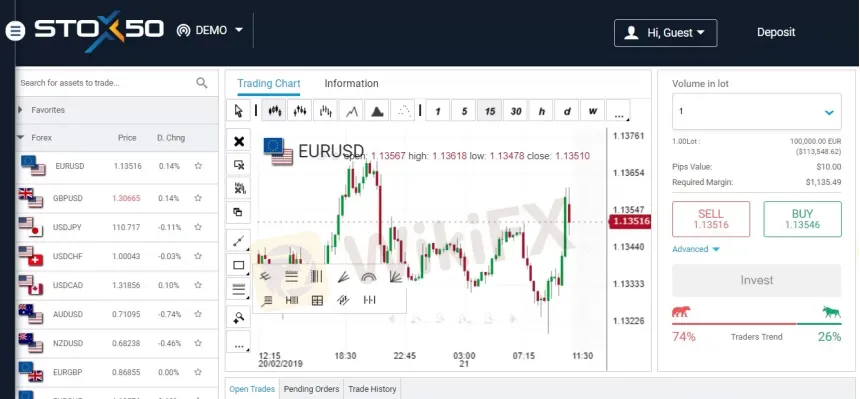Screen dimensions: 860x399
Task: Click the cursor pointer tool
Action: [239, 111]
